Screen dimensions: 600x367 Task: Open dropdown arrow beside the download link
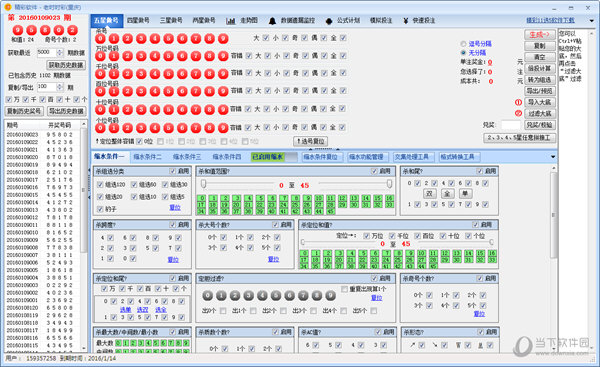click(x=592, y=21)
